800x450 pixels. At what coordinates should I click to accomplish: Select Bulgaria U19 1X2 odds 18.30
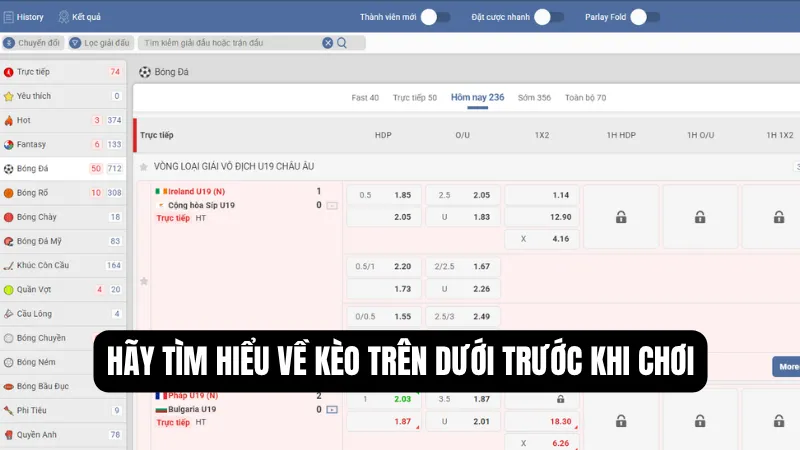tap(542, 421)
